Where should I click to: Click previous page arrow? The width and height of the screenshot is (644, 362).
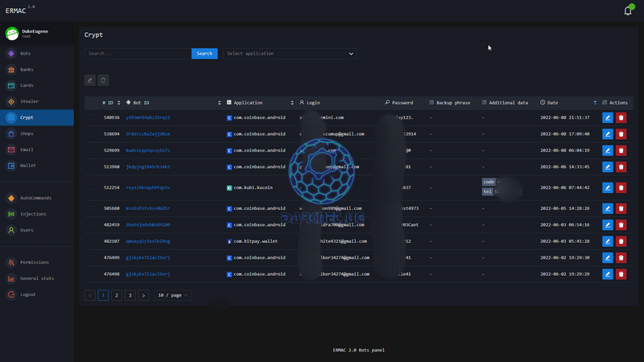pyautogui.click(x=90, y=295)
